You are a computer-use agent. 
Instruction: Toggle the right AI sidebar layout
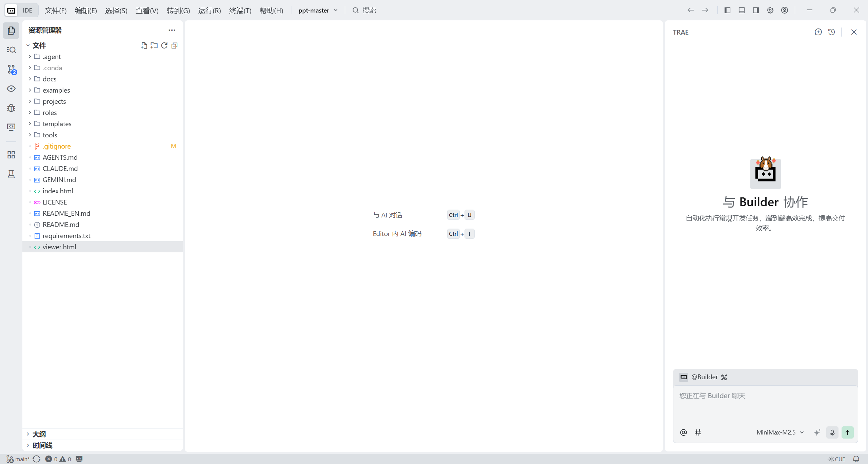[x=756, y=10]
